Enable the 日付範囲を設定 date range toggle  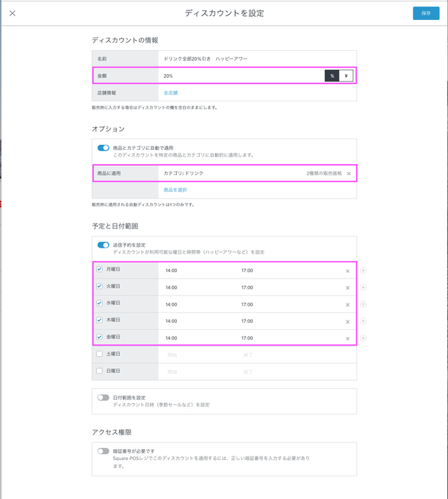point(103,398)
